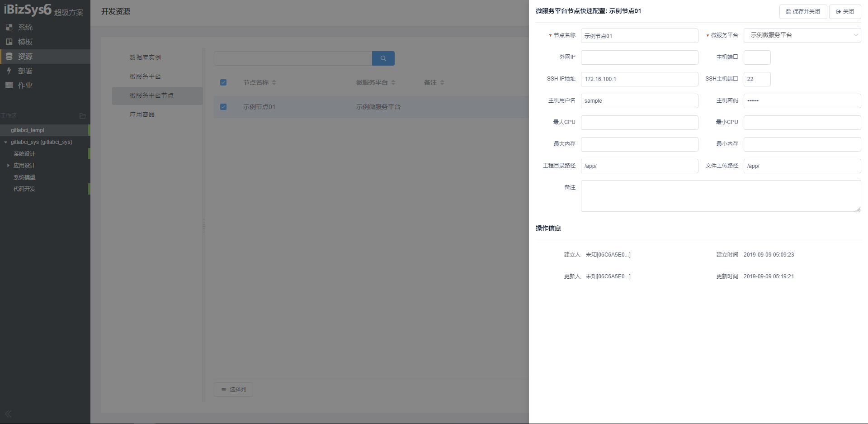Click the 部署 lightning icon
868x424 pixels.
[x=9, y=71]
